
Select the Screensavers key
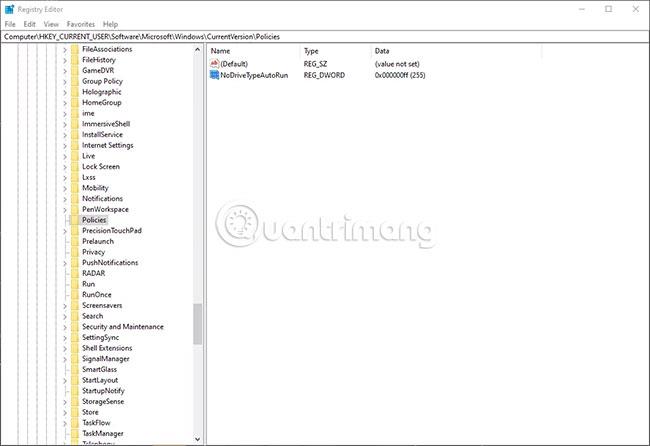(x=102, y=305)
